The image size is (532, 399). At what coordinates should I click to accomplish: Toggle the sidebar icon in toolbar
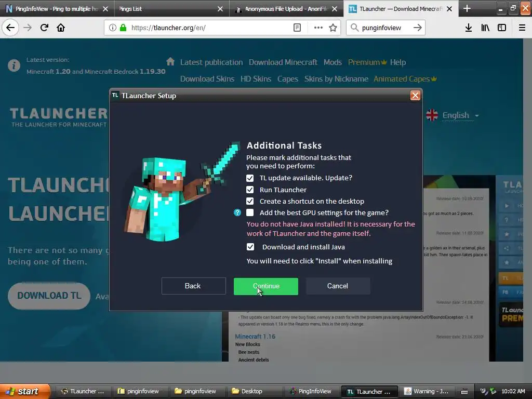coord(502,28)
